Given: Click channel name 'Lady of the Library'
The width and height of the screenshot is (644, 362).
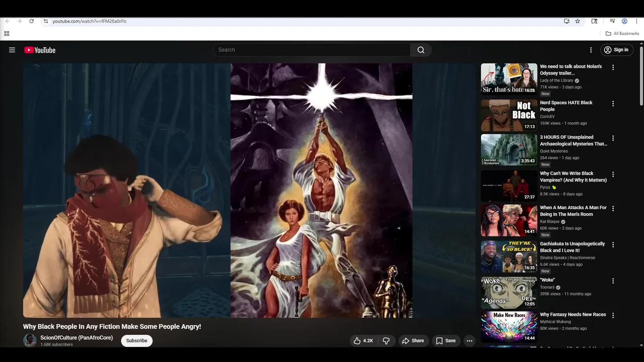Looking at the screenshot, I should click(x=556, y=80).
